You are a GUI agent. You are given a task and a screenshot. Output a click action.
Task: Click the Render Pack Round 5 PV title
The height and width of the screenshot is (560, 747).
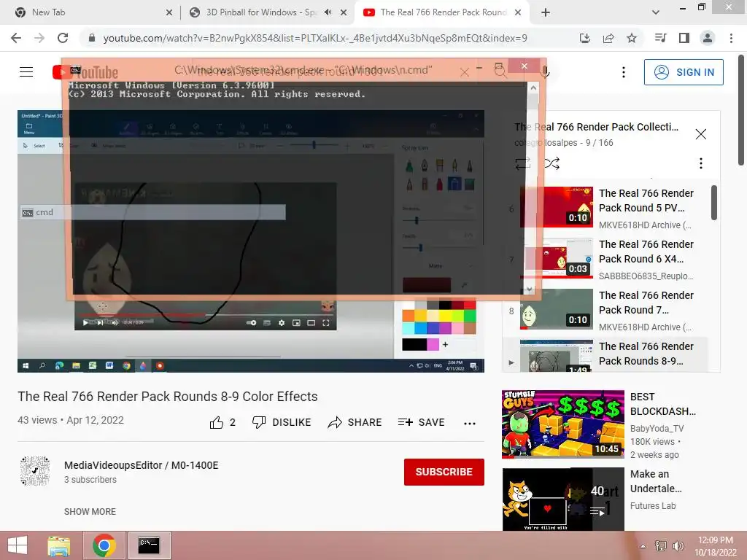point(646,201)
